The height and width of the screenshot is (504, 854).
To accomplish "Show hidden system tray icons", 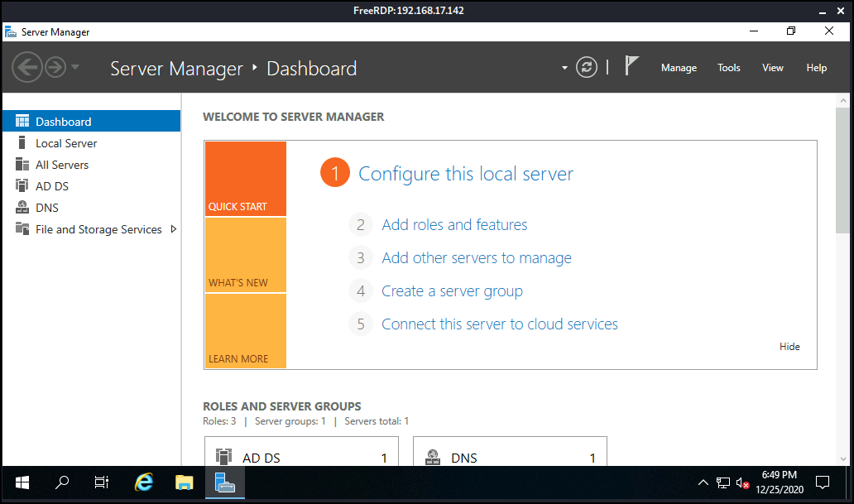I will click(x=703, y=482).
